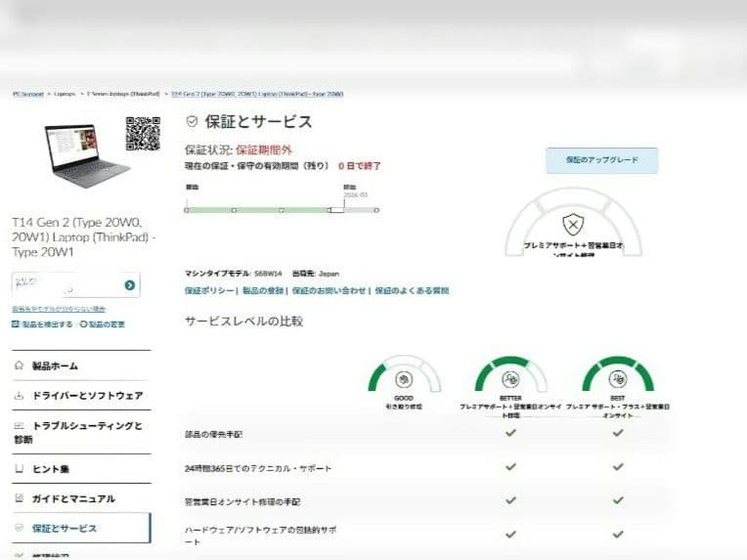The width and height of the screenshot is (747, 560).
Task: Click BEST checkmark in ハードウェア/ソフトウェア row
Action: pyautogui.click(x=618, y=535)
